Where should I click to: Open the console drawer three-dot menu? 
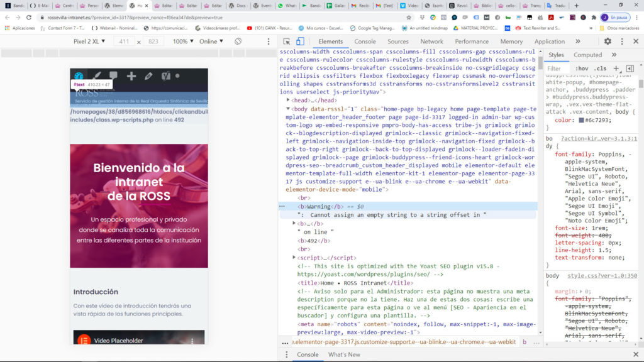click(287, 354)
